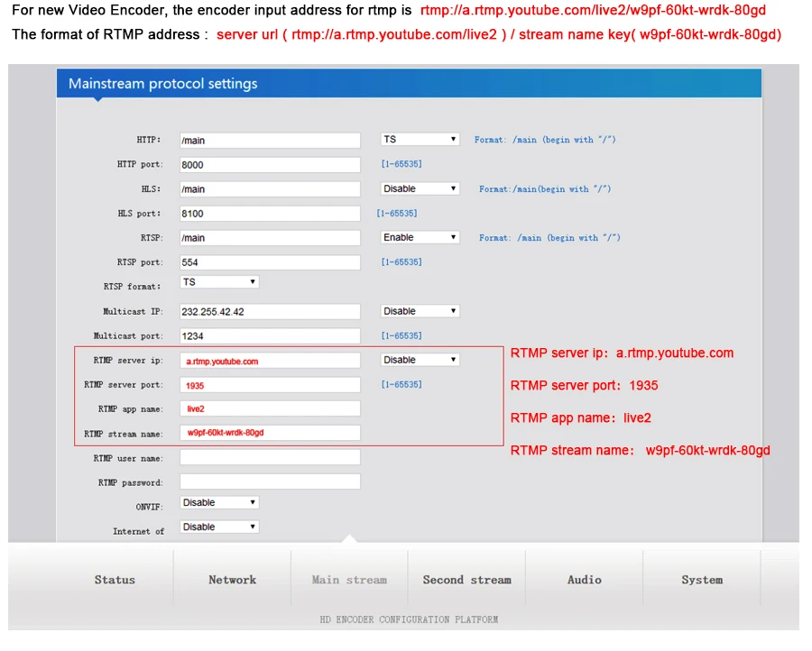Click the RTMP app name field live2
The height and width of the screenshot is (651, 812).
coord(270,408)
